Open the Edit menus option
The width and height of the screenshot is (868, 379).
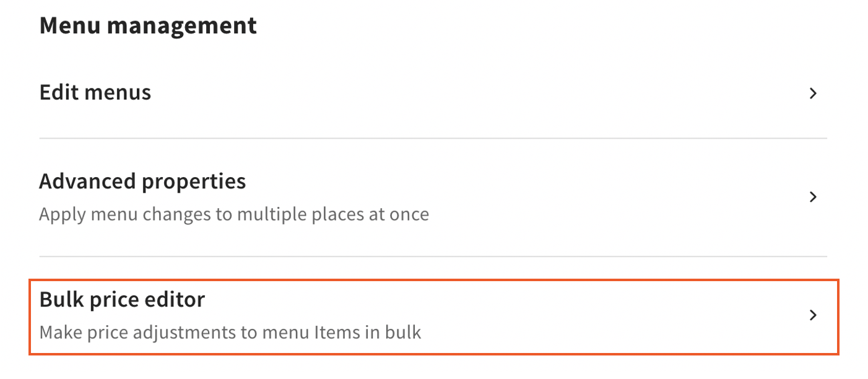[95, 92]
